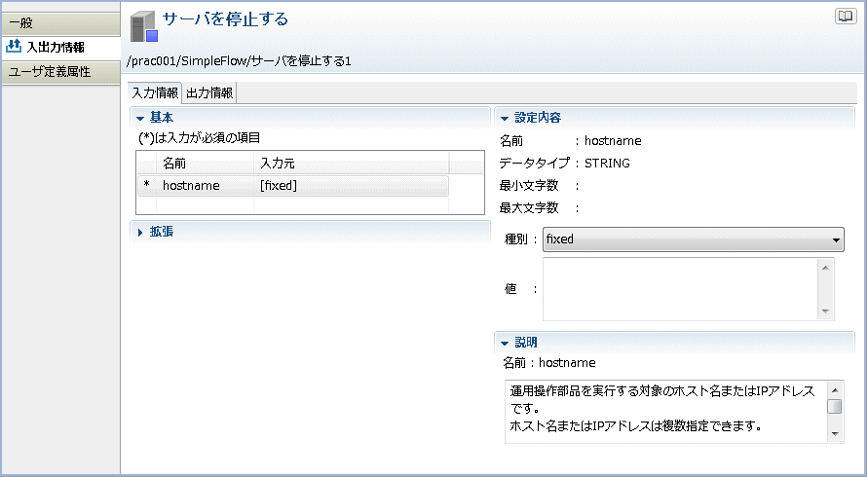Click the 入力元 column header
The width and height of the screenshot is (868, 477).
point(351,164)
